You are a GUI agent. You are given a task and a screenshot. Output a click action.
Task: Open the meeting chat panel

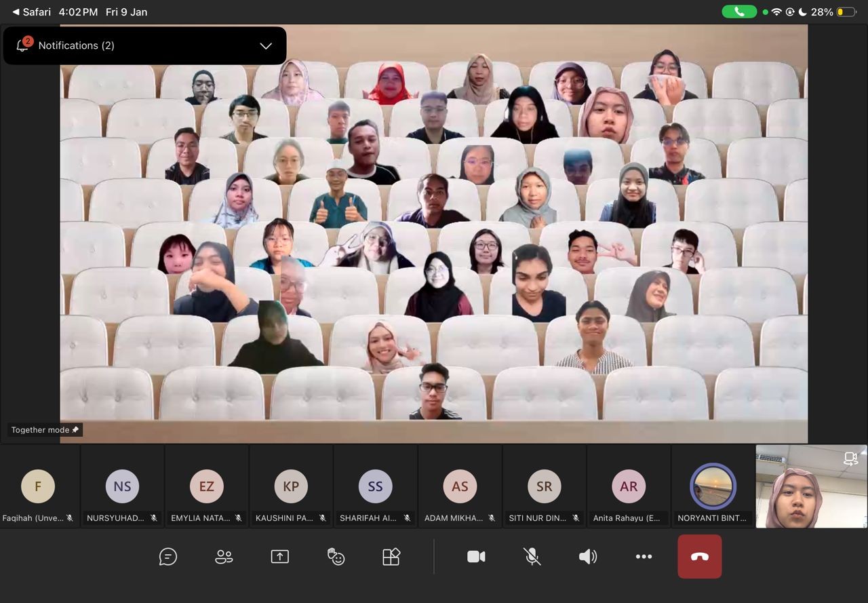[x=168, y=557]
